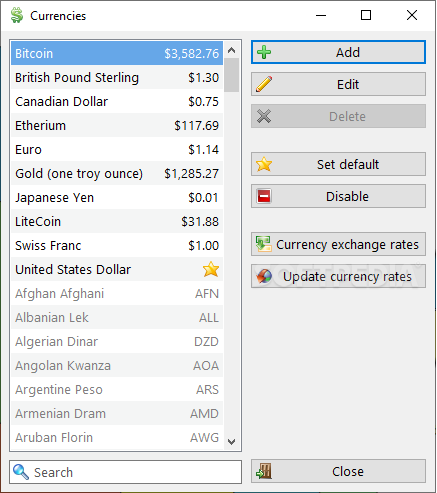Click the door icon on Close button
Screen dimensions: 437x493
(x=264, y=471)
